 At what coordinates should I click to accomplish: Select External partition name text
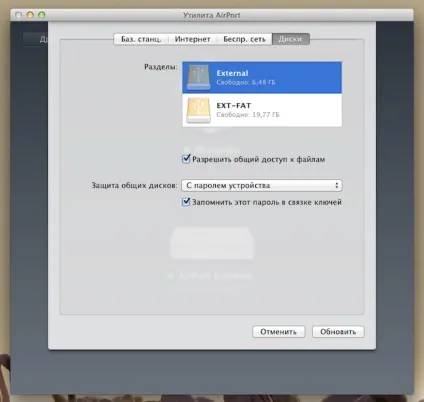tap(232, 73)
